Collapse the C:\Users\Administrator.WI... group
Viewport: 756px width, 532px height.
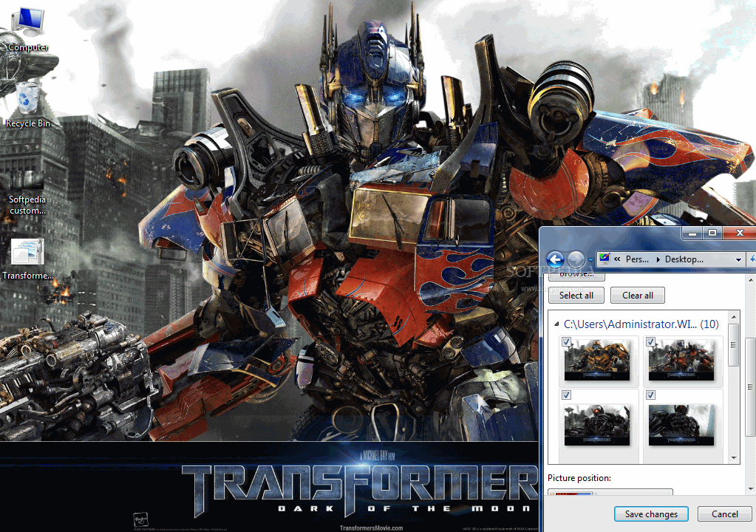coord(557,324)
